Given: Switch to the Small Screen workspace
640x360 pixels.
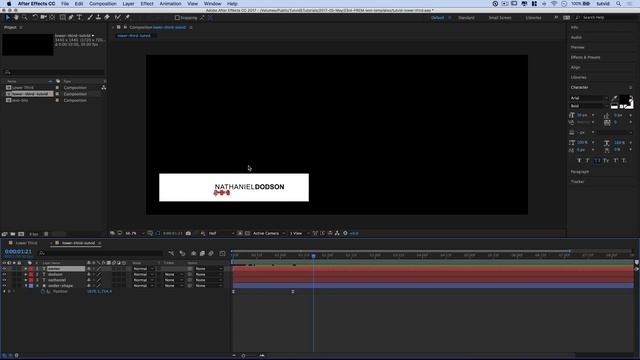Looking at the screenshot, I should [x=500, y=18].
